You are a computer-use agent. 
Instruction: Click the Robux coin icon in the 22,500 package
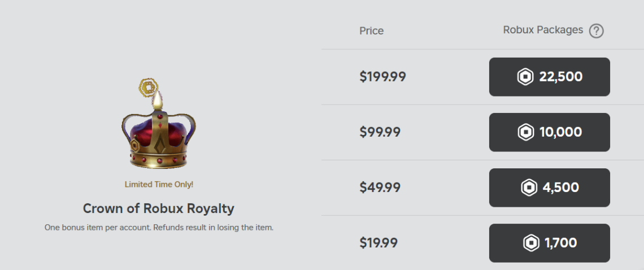(525, 77)
